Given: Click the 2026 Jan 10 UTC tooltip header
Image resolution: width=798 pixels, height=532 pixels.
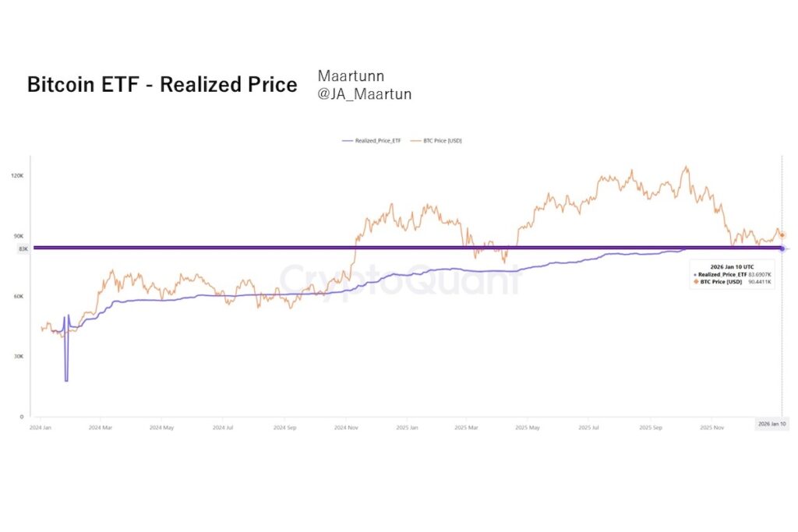Looking at the screenshot, I should [x=733, y=266].
